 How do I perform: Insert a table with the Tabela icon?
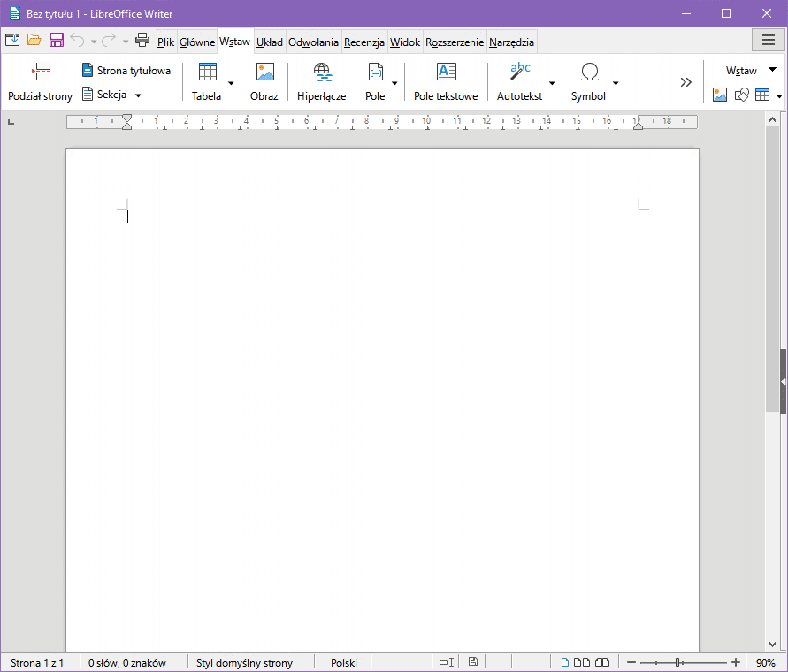[x=207, y=73]
